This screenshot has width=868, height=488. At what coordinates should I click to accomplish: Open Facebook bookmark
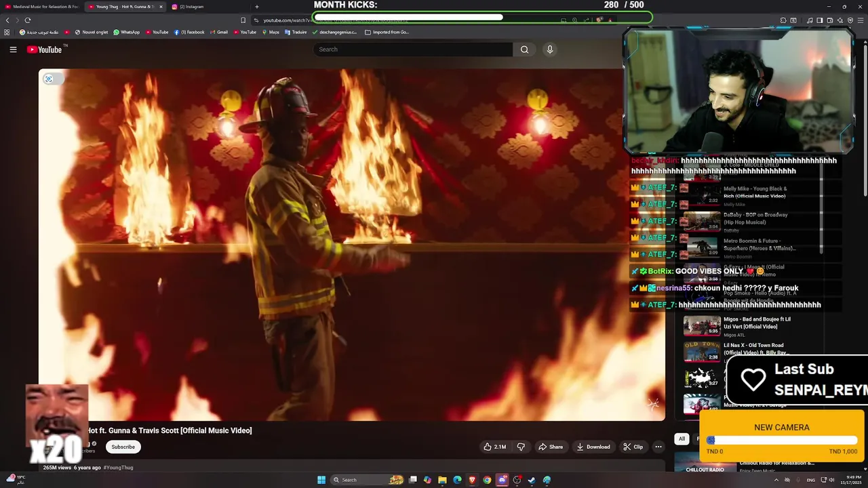(x=189, y=32)
